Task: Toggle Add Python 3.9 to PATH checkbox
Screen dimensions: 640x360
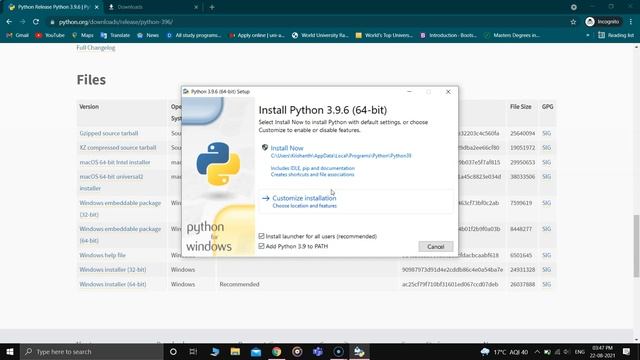Action: coord(261,246)
